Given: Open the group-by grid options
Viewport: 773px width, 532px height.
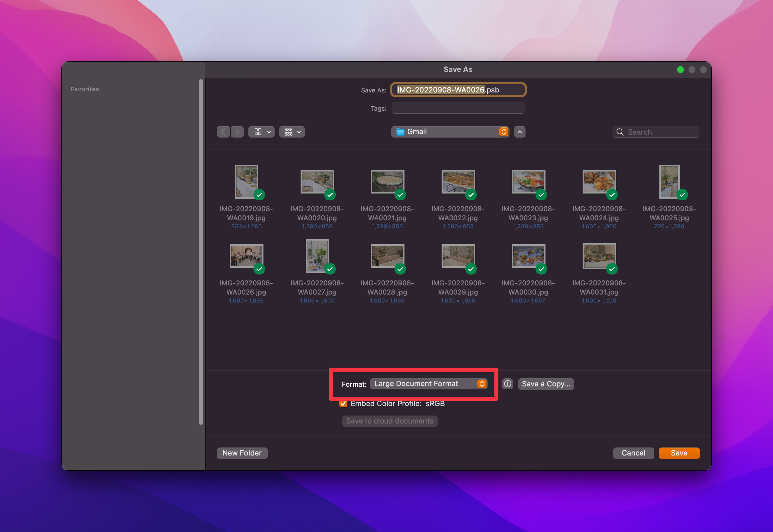Looking at the screenshot, I should click(x=292, y=132).
